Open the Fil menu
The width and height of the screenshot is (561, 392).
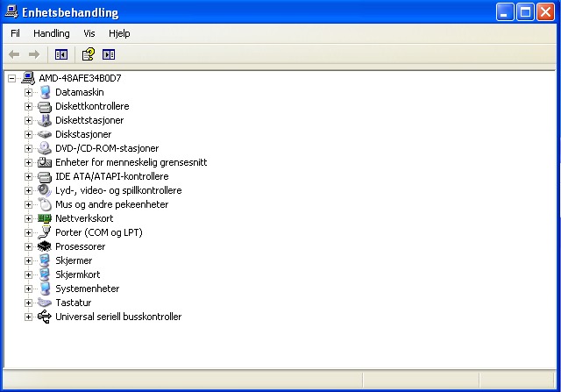(15, 33)
